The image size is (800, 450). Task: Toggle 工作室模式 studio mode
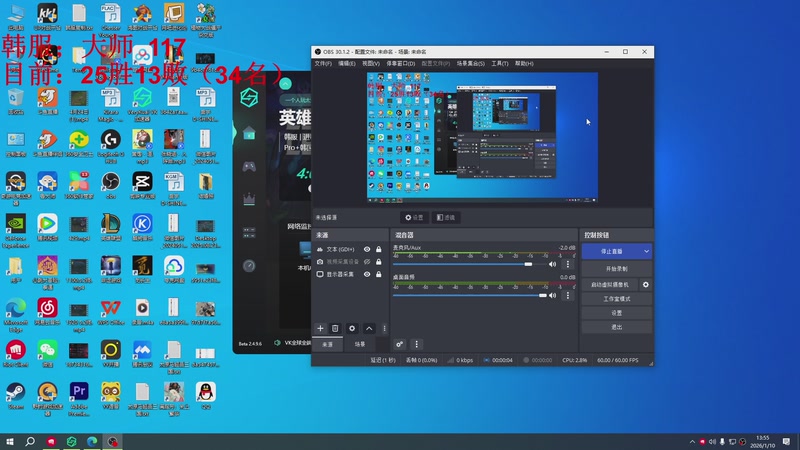coord(616,298)
